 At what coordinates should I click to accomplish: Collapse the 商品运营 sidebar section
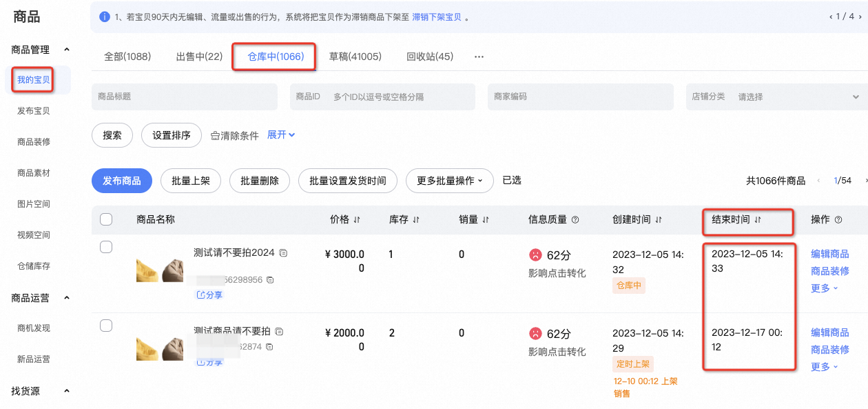67,298
